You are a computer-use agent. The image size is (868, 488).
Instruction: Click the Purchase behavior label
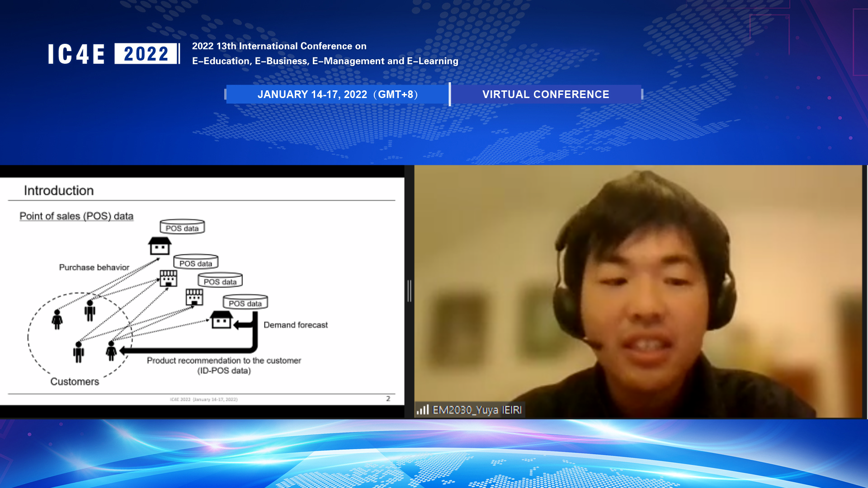coord(94,267)
